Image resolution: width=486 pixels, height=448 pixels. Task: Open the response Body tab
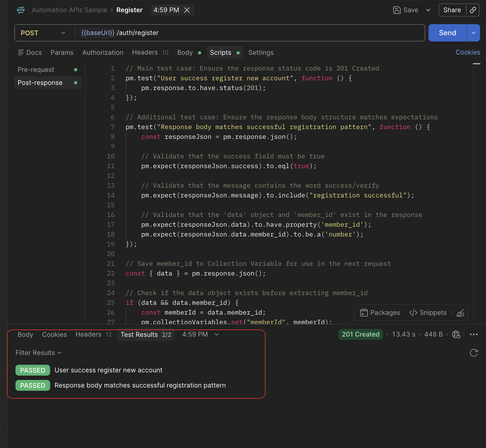tap(25, 335)
